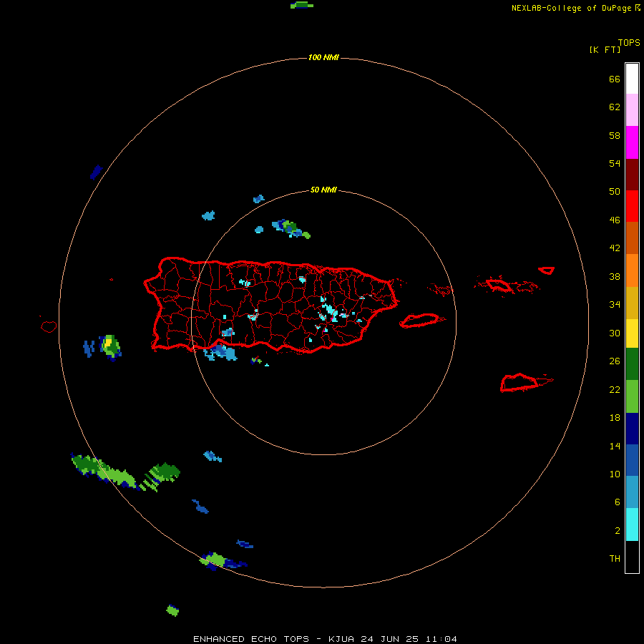
Task: Select the [K FT] units label
Action: tap(605, 49)
